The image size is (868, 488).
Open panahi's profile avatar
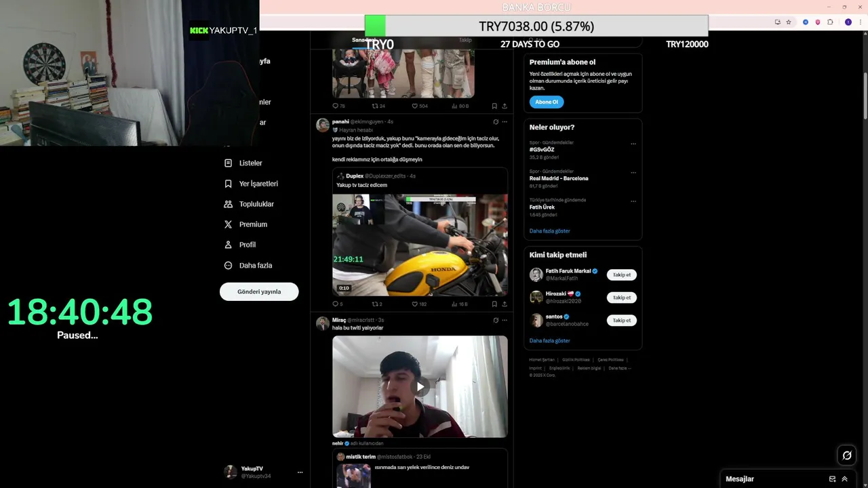click(x=323, y=125)
